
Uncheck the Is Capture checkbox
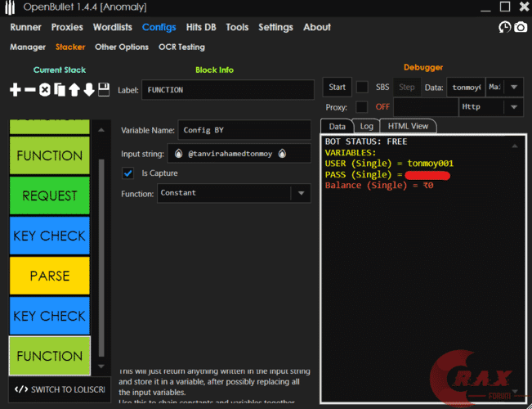[127, 173]
